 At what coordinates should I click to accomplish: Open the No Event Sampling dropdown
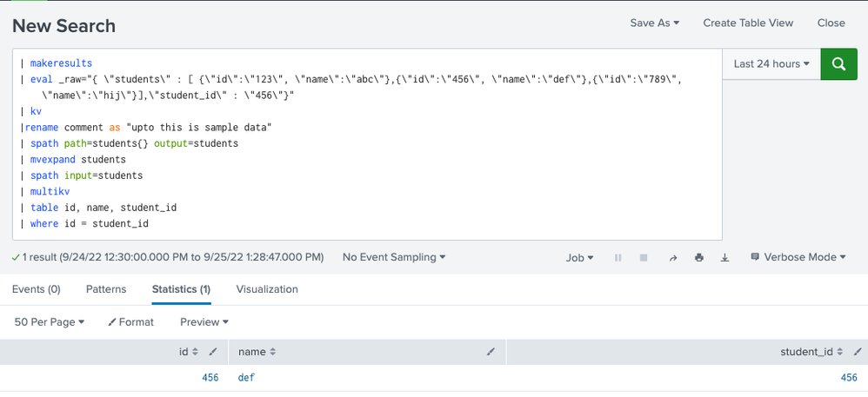(x=393, y=258)
